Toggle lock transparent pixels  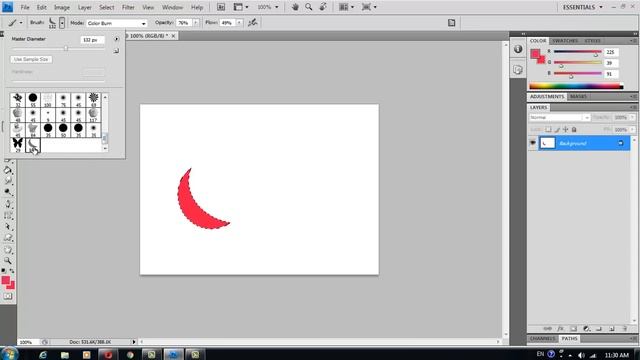click(x=548, y=129)
